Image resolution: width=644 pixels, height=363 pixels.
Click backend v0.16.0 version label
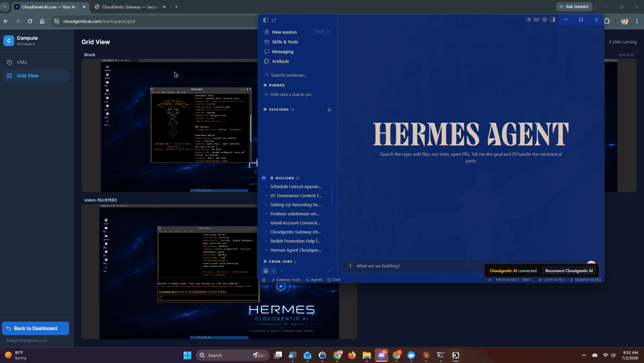(x=585, y=280)
